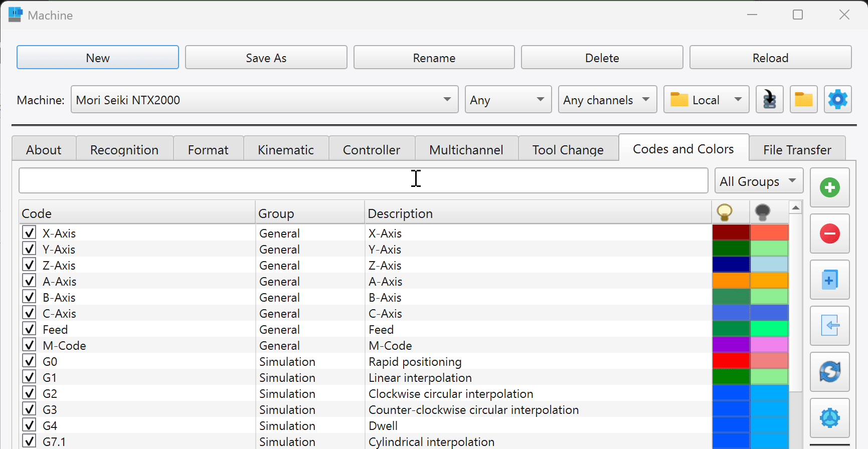Open the Tool Change tab
Image resolution: width=868 pixels, height=449 pixels.
pyautogui.click(x=568, y=149)
